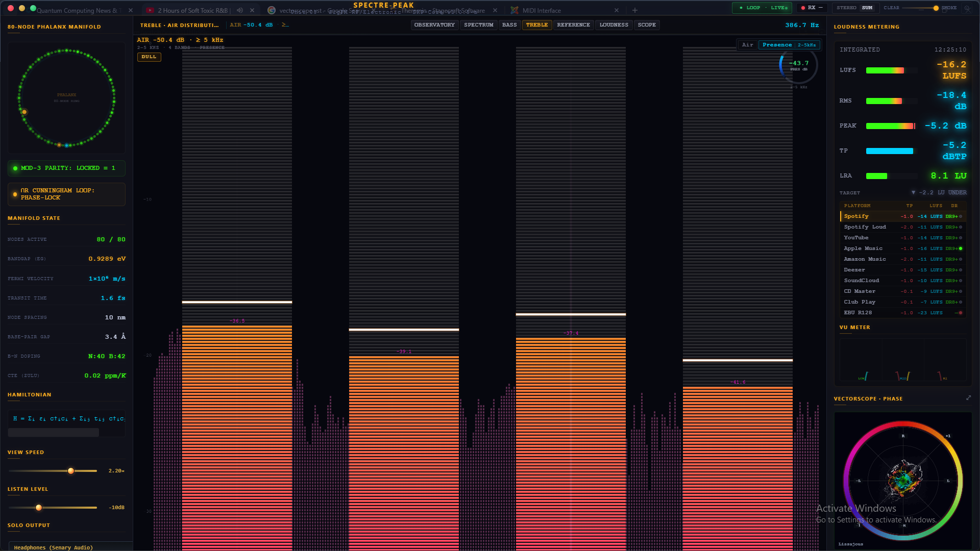Click the CD Master platform row
Image resolution: width=980 pixels, height=551 pixels.
tap(902, 291)
